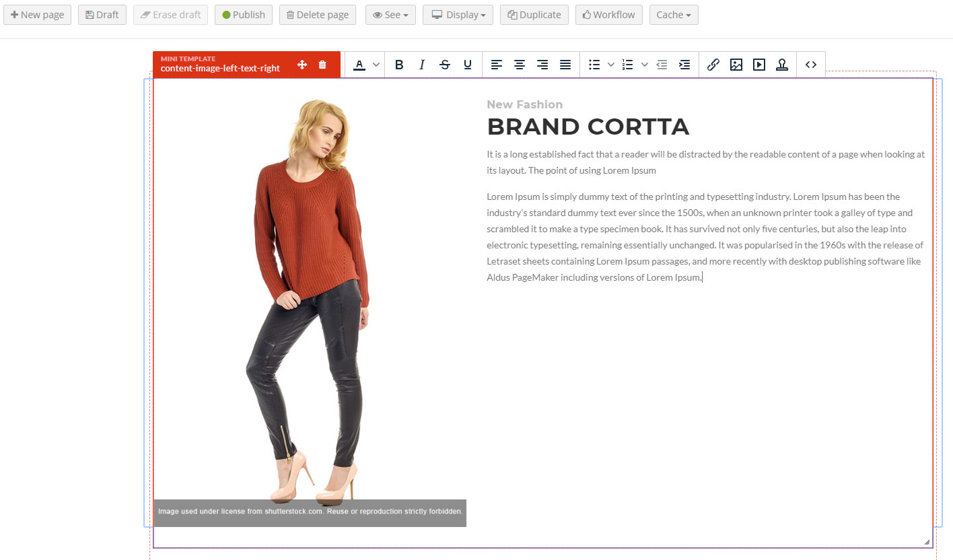Click the BRAND CORTTA heading text
This screenshot has width=953, height=560.
[588, 127]
